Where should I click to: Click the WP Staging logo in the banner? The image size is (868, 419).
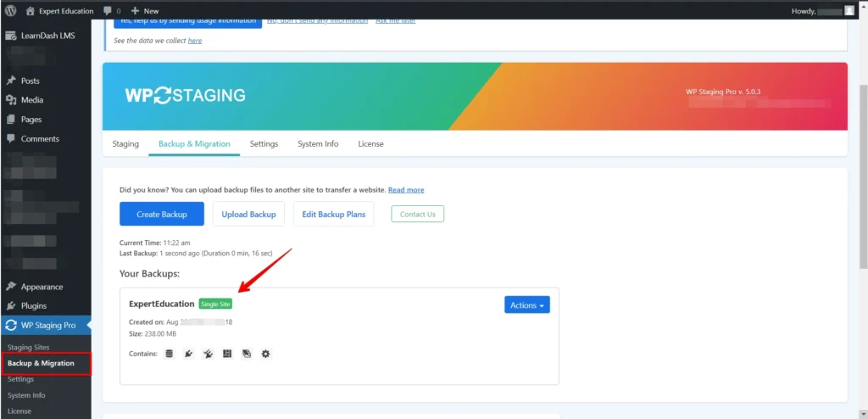185,95
